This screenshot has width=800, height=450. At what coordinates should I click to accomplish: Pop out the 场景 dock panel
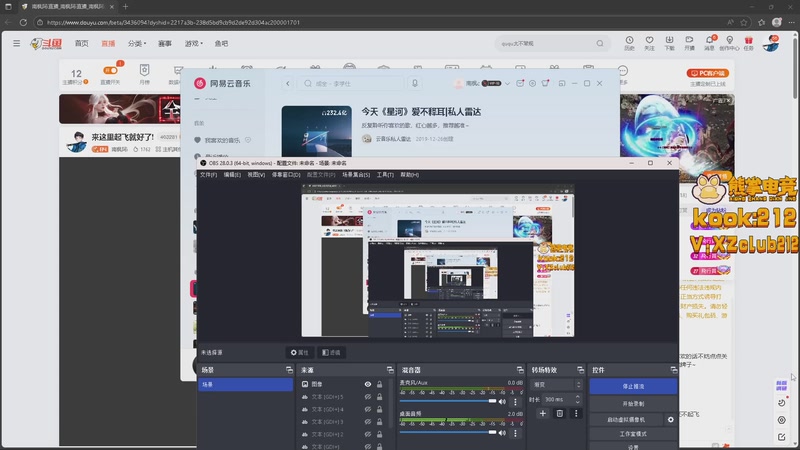tap(289, 370)
